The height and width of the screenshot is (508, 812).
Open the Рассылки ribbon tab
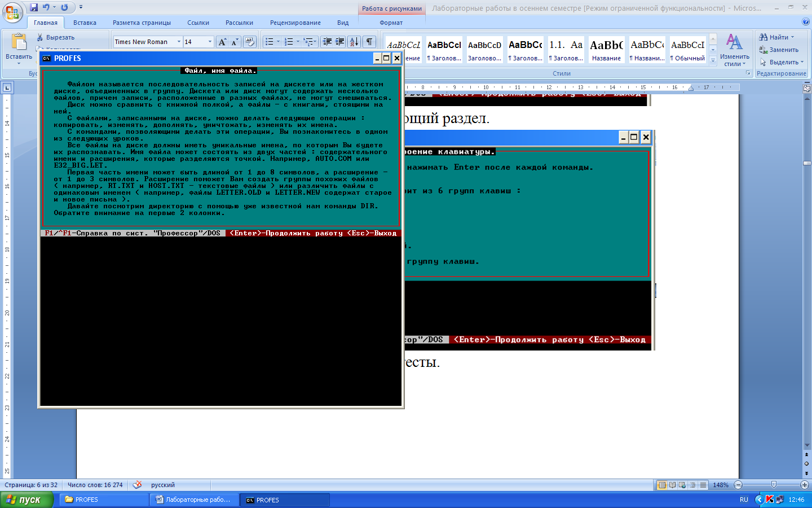pos(239,23)
